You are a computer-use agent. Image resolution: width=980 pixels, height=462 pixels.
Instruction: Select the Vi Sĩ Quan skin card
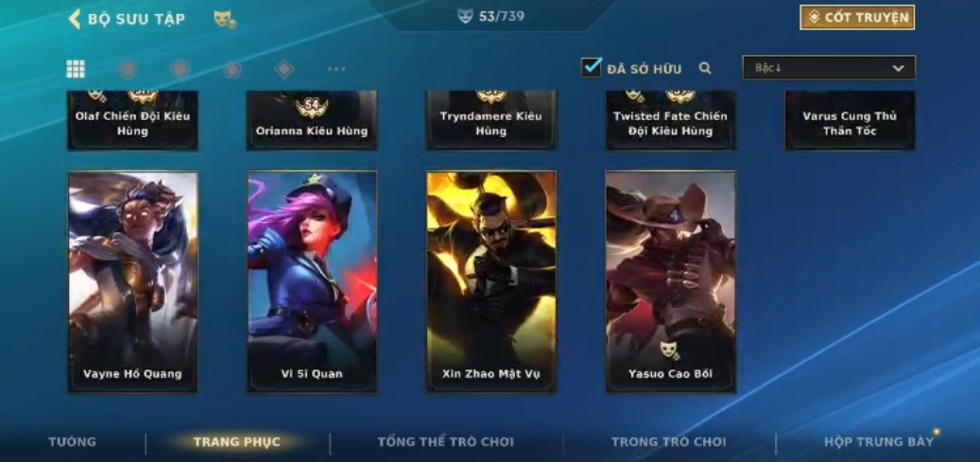point(312,282)
